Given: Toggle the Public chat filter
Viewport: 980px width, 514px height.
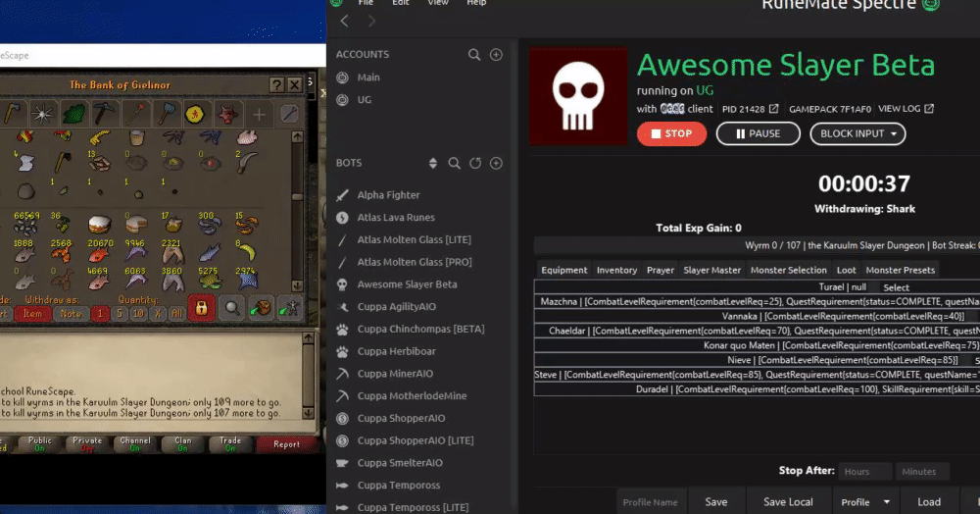Looking at the screenshot, I should point(40,444).
